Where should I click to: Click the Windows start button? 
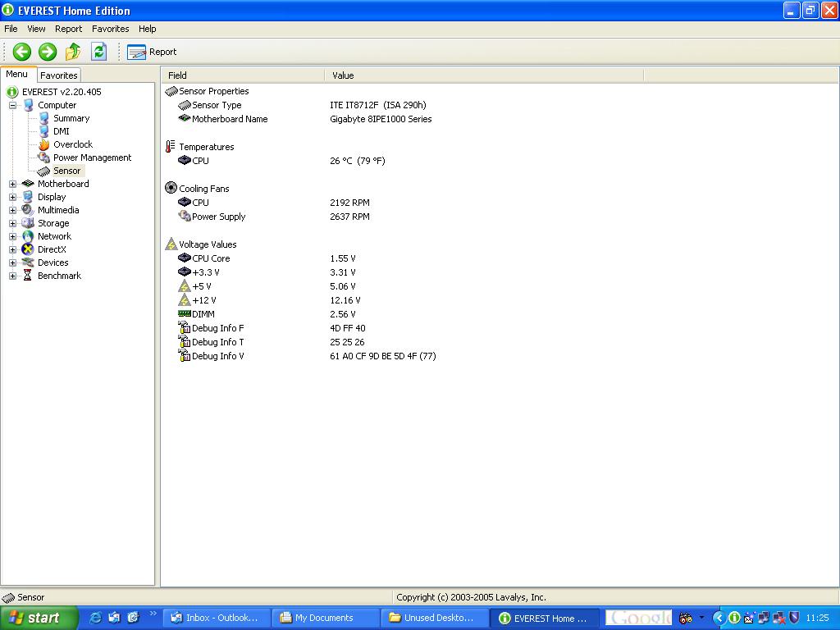coord(38,619)
